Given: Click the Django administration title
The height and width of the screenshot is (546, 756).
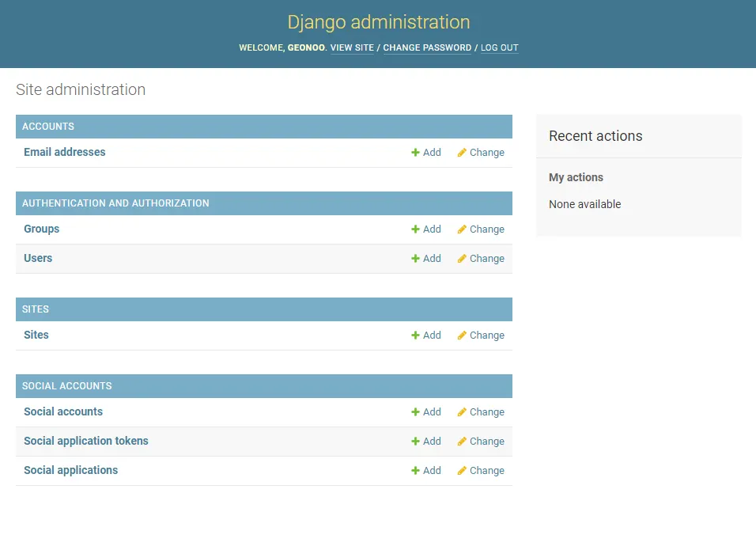Looking at the screenshot, I should pyautogui.click(x=378, y=22).
